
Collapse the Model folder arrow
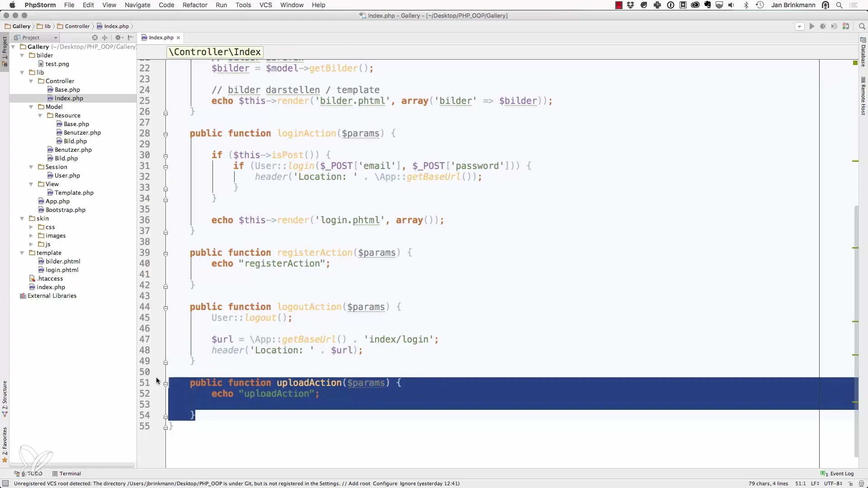[31, 107]
